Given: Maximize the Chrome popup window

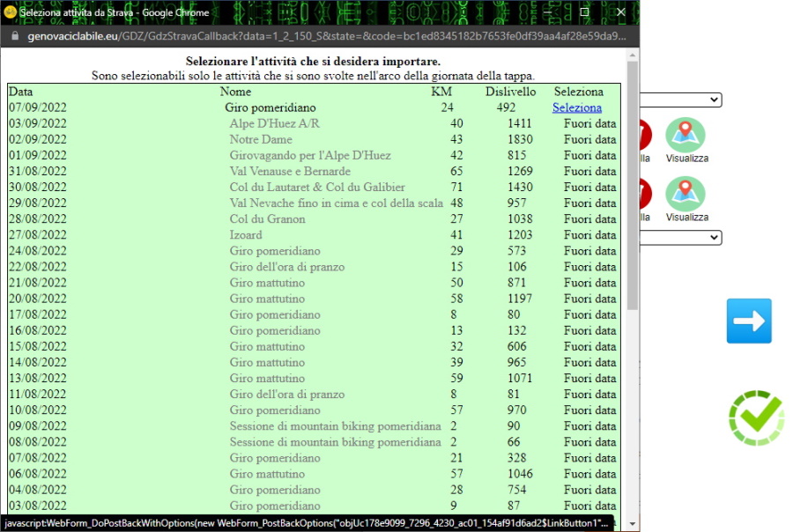Looking at the screenshot, I should click(x=584, y=12).
